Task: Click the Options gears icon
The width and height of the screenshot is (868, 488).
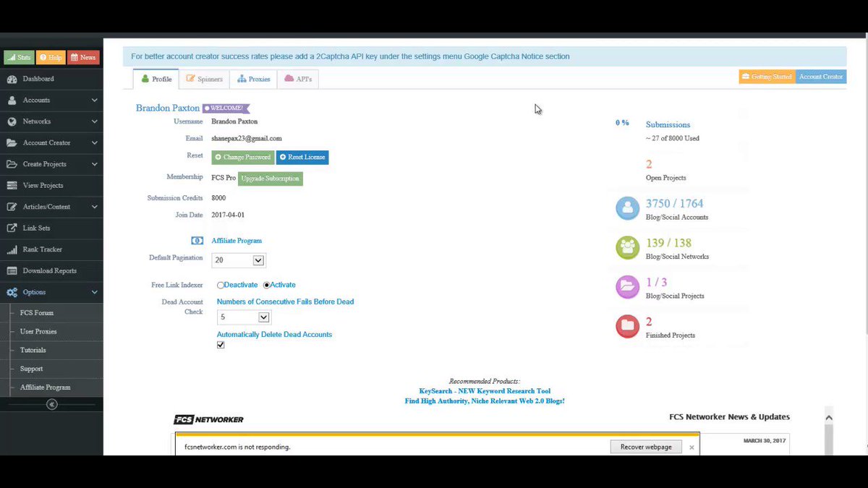Action: (x=12, y=292)
